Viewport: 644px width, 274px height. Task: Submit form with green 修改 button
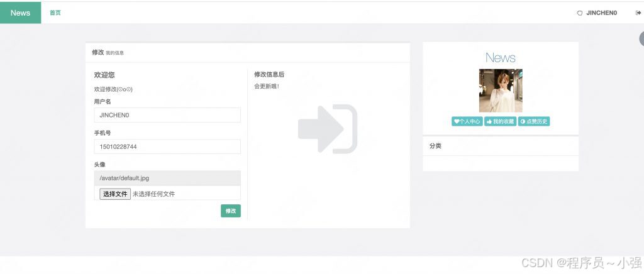[230, 211]
